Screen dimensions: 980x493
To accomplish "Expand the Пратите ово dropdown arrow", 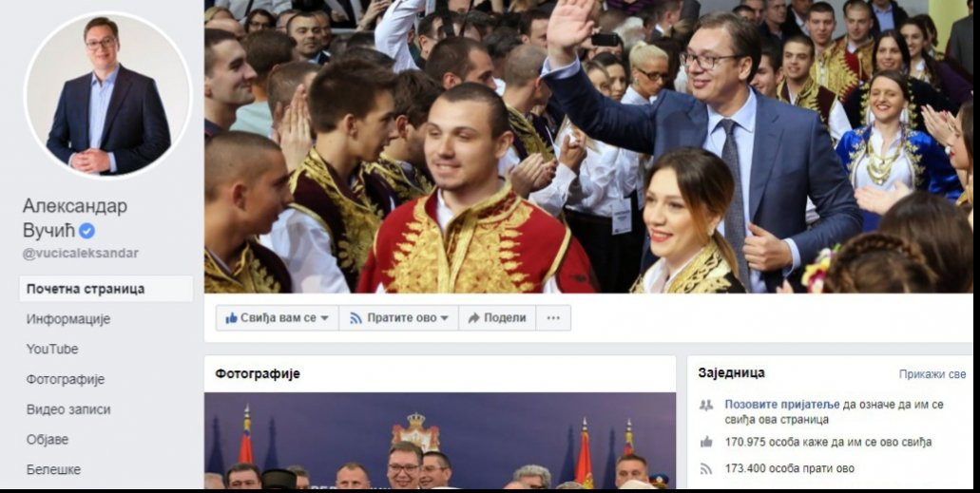I will pyautogui.click(x=445, y=318).
